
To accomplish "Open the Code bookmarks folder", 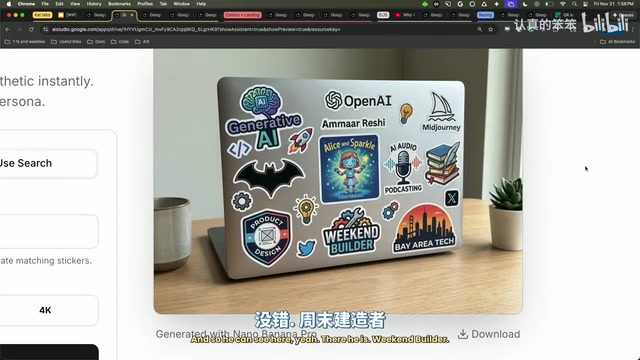I will point(120,42).
